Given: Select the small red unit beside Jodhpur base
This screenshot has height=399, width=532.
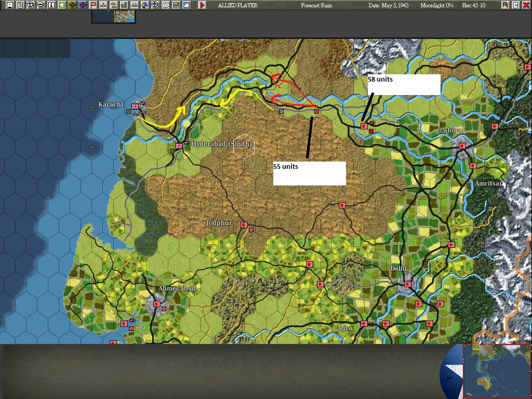Looking at the screenshot, I should click(251, 230).
